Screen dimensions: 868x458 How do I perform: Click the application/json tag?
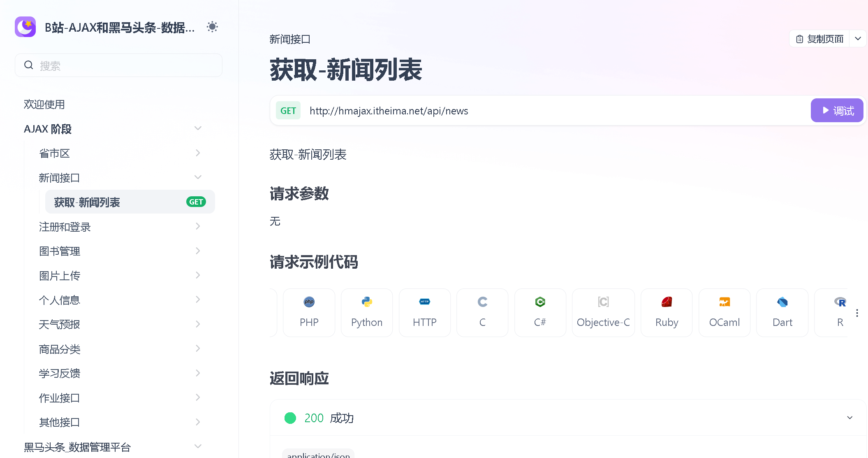[x=318, y=454]
